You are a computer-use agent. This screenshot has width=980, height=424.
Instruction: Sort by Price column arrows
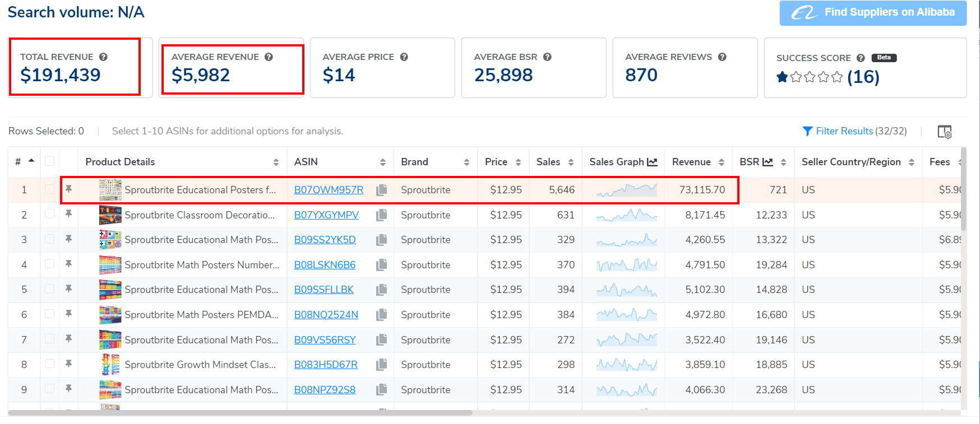point(518,162)
